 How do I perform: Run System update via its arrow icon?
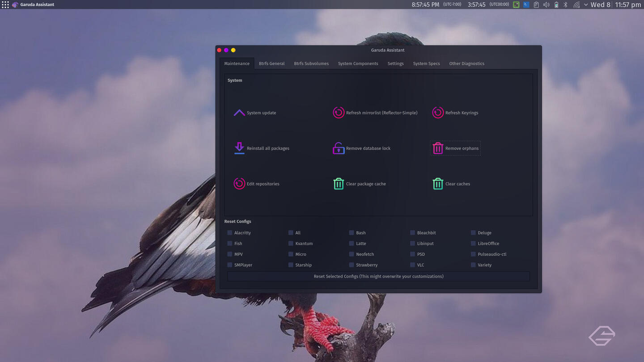239,113
